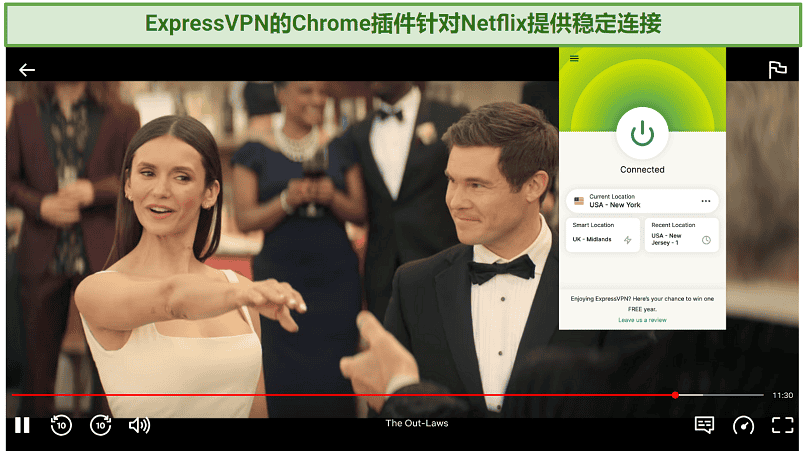806x451 pixels.
Task: Click the remaining time 11:30
Action: click(x=782, y=395)
